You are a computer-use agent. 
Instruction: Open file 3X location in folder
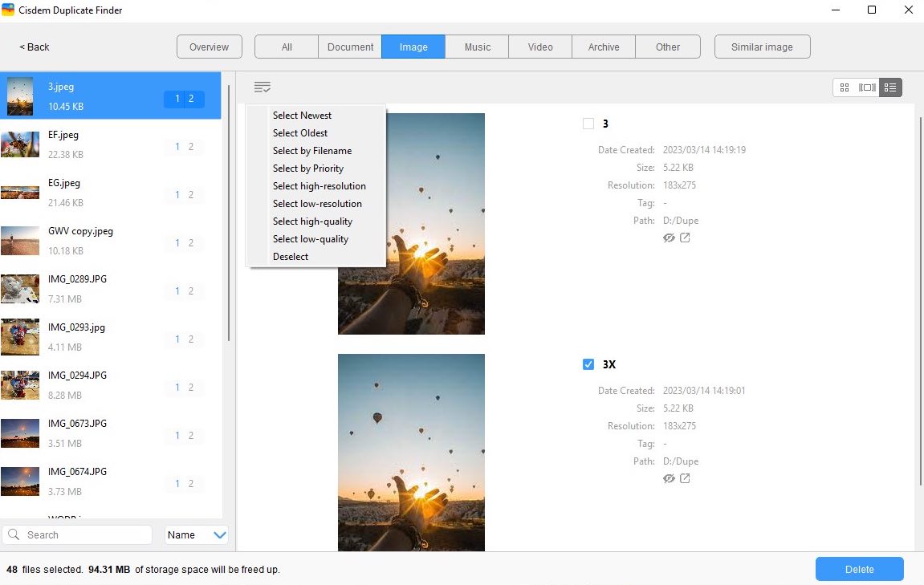tap(685, 477)
